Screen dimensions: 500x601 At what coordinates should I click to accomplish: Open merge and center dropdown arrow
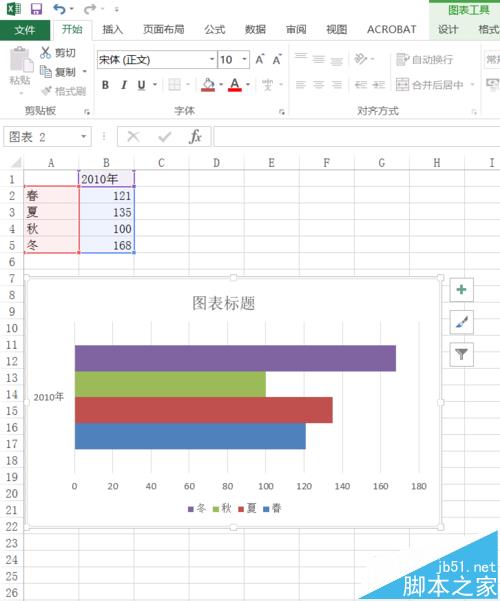(x=472, y=85)
